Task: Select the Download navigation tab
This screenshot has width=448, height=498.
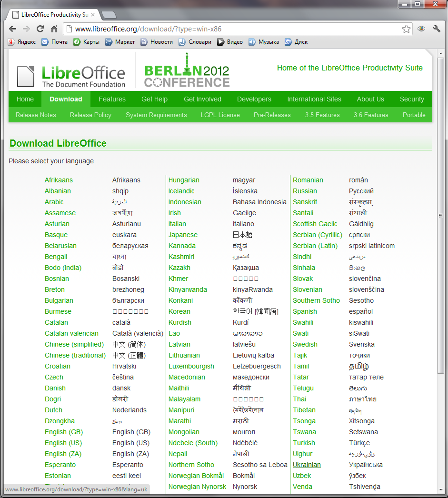Action: click(x=66, y=99)
